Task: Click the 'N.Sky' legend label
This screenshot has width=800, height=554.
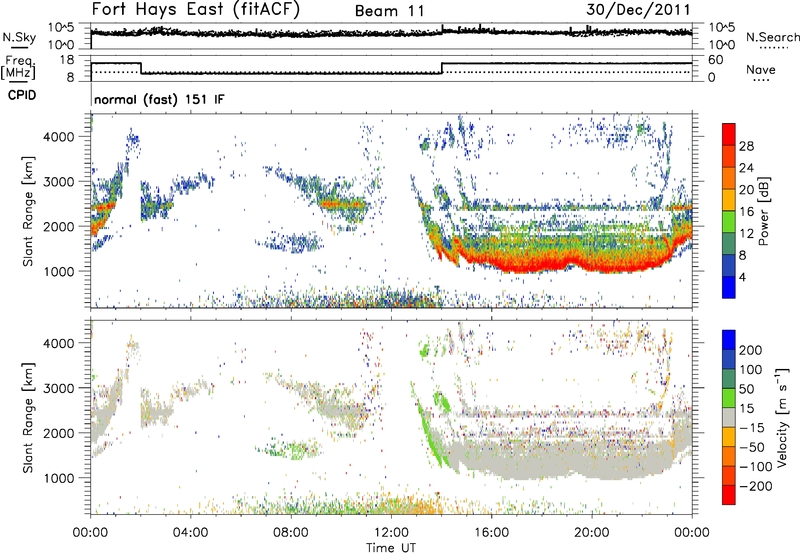Action: tap(19, 37)
